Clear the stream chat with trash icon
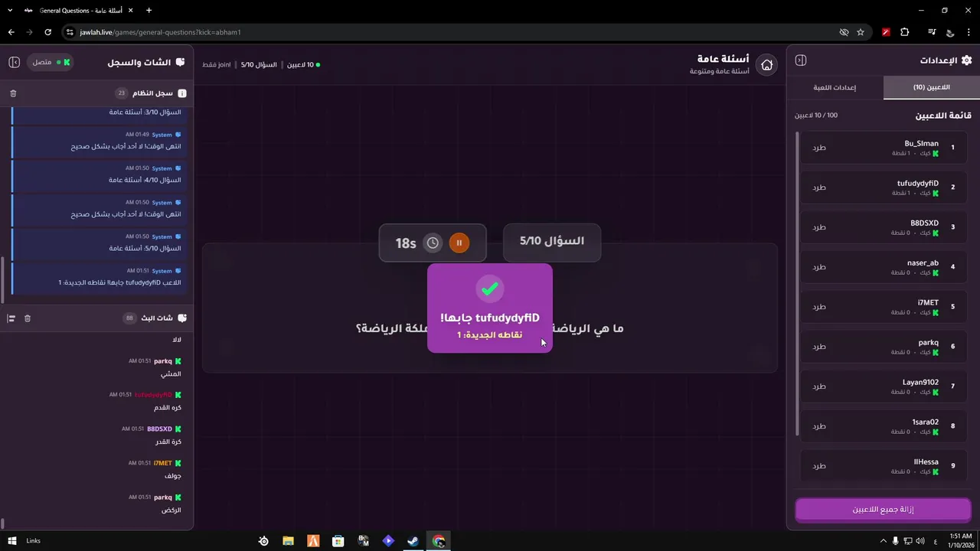This screenshot has width=980, height=551. pos(28,318)
